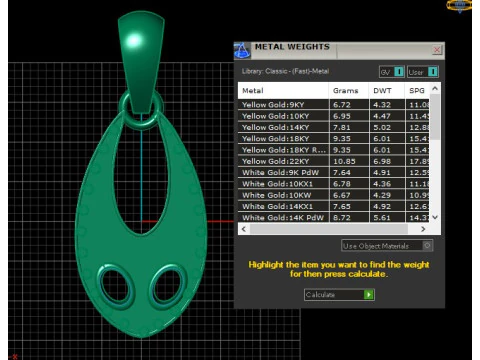
Task: Click the 10.85 grams value
Action: 344,161
